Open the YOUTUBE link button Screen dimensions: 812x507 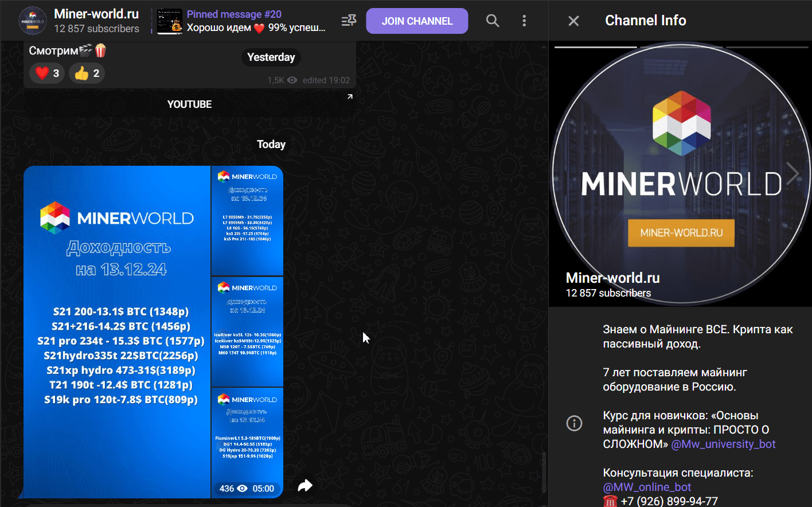[189, 104]
